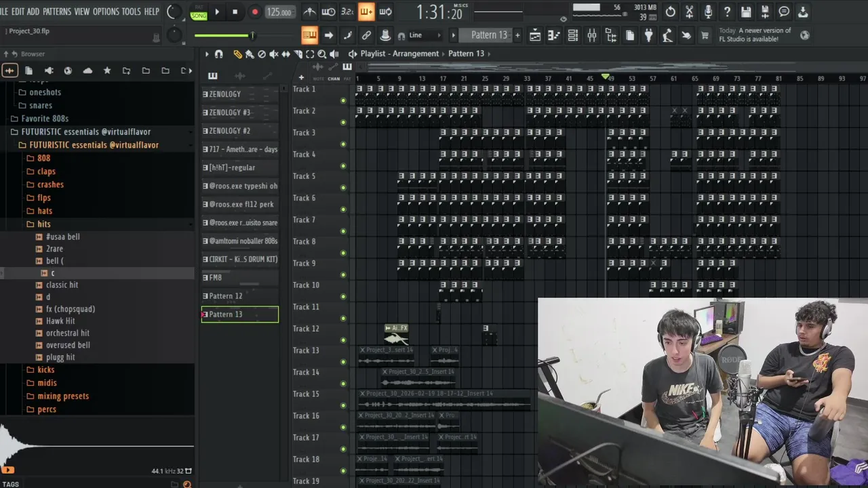This screenshot has width=868, height=488.
Task: Open the Piano roll view
Action: tap(554, 35)
